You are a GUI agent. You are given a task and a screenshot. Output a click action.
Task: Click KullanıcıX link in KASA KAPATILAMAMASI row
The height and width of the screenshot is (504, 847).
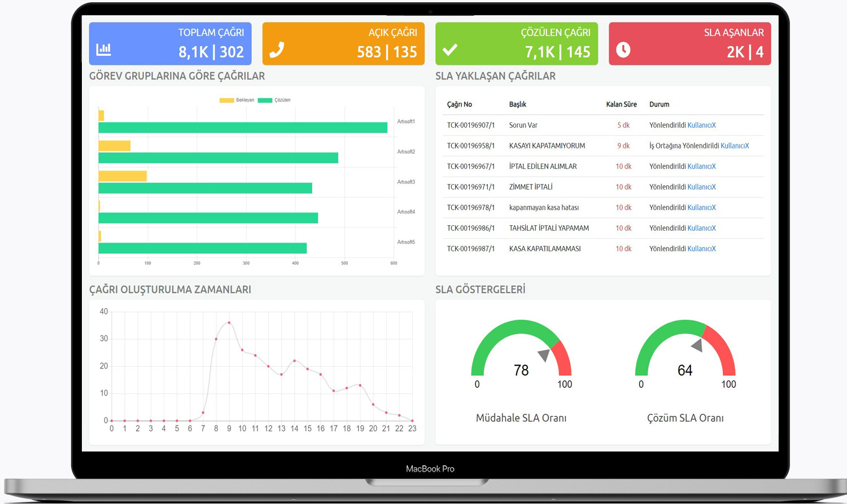point(701,249)
